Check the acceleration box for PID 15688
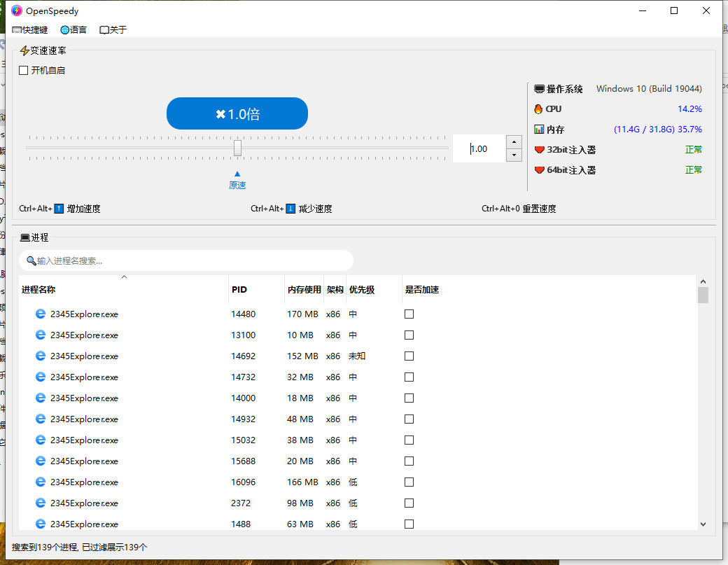The width and height of the screenshot is (728, 565). 409,461
